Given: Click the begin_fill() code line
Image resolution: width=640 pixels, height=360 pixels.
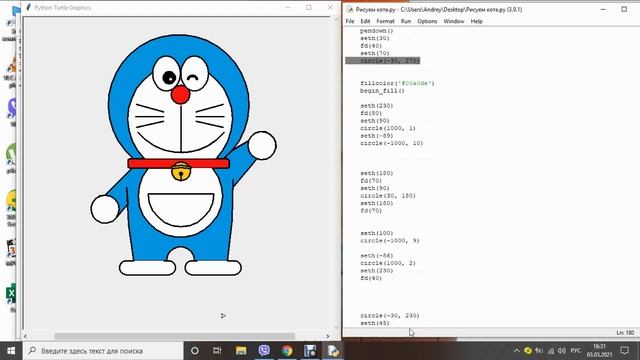Looking at the screenshot, I should 382,91.
